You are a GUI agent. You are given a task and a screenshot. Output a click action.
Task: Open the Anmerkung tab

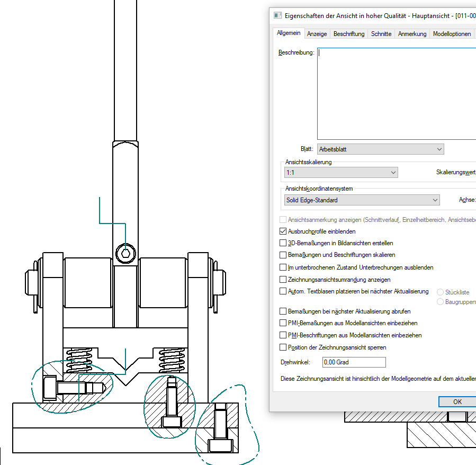click(412, 34)
